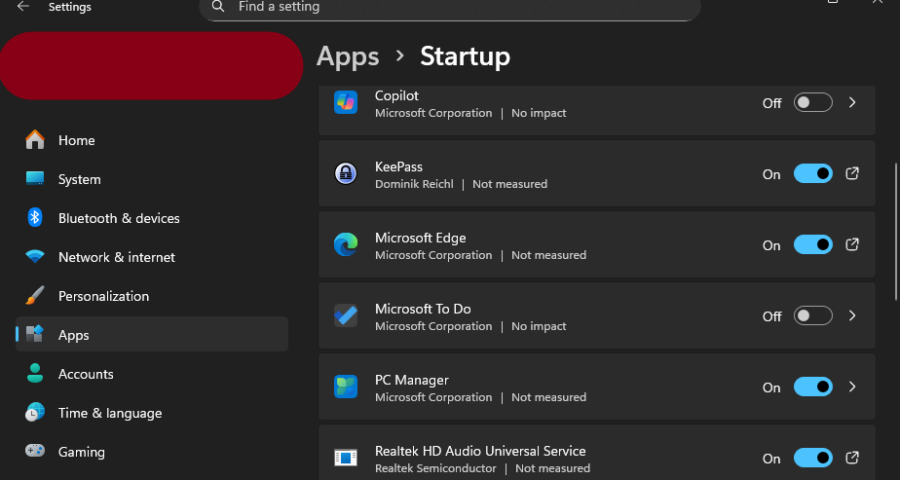Turn off KeePass startup toggle
Viewport: 900px width, 480px height.
click(813, 173)
